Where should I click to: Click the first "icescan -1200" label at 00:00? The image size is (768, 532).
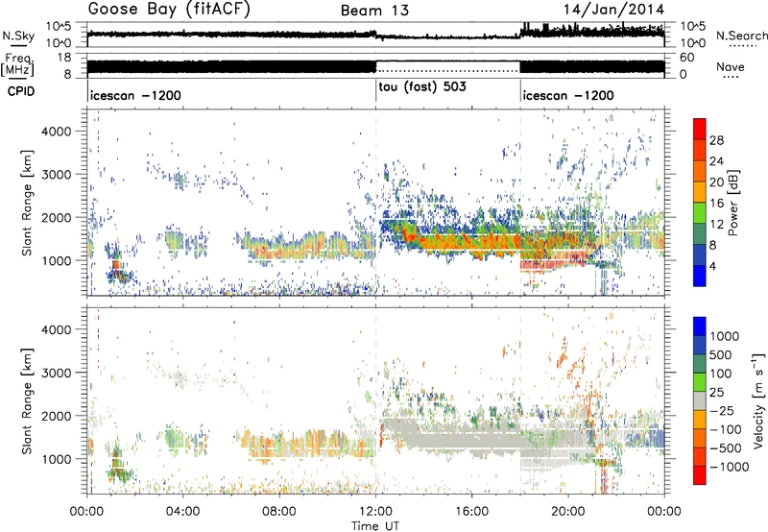click(x=135, y=95)
